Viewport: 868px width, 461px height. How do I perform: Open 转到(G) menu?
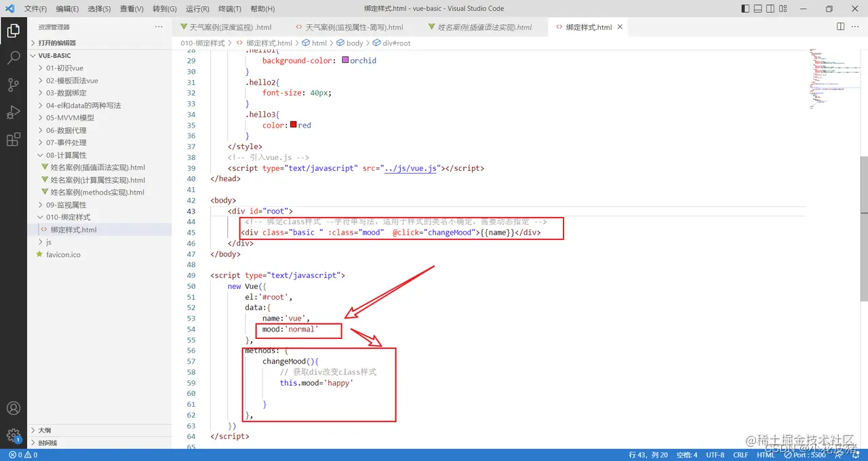point(164,9)
